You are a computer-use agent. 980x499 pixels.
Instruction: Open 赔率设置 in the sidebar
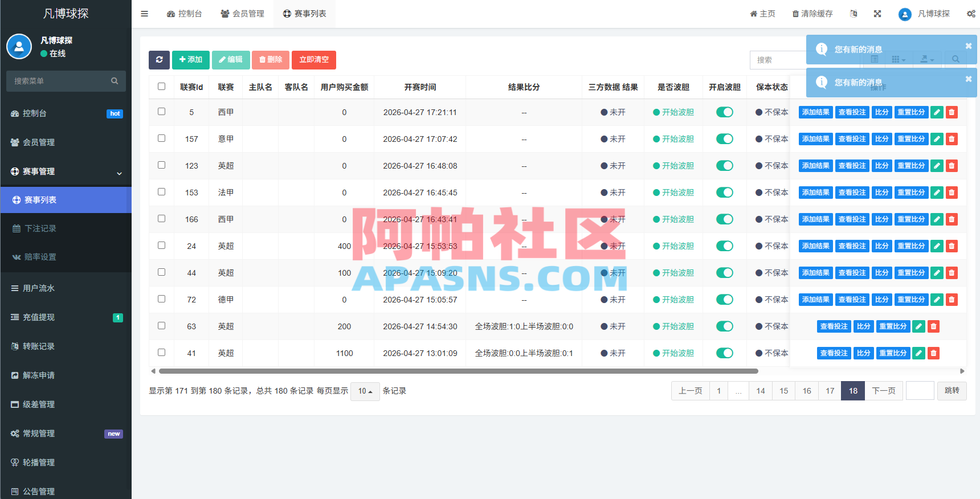click(x=66, y=257)
